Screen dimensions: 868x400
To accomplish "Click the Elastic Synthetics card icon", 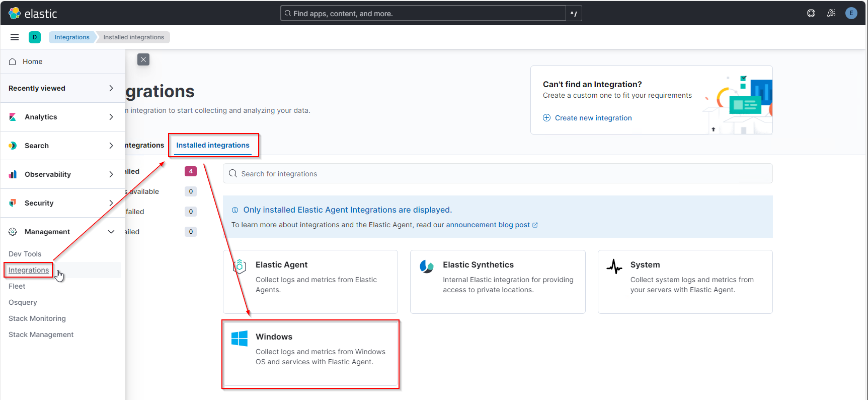I will tap(427, 266).
